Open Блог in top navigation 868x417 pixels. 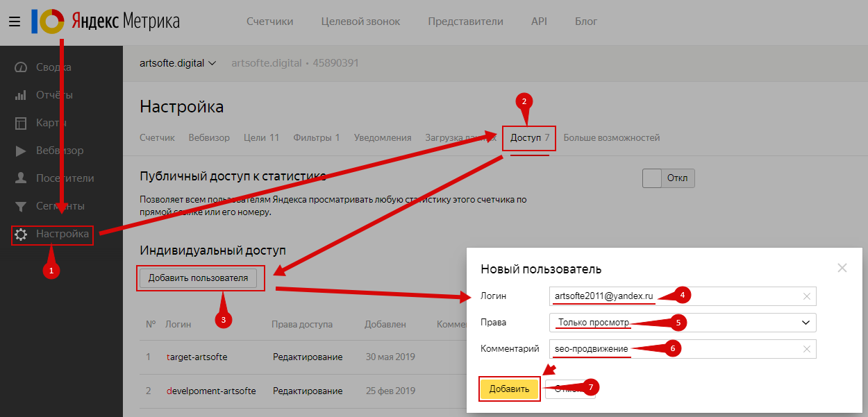click(x=586, y=22)
